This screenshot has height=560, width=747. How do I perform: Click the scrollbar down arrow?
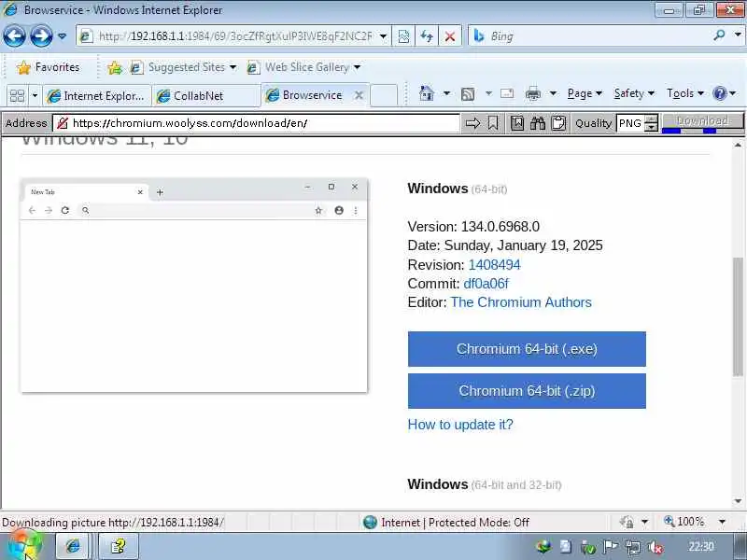[738, 501]
